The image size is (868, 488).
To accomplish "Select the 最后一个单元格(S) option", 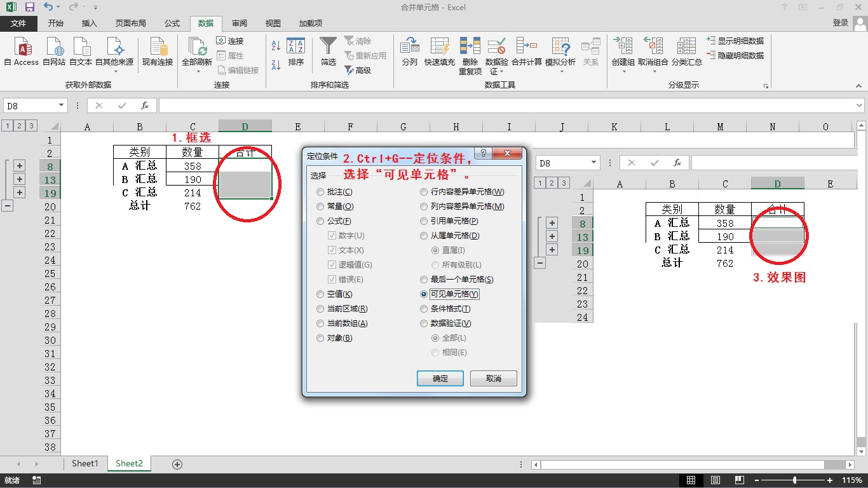I will tap(457, 280).
